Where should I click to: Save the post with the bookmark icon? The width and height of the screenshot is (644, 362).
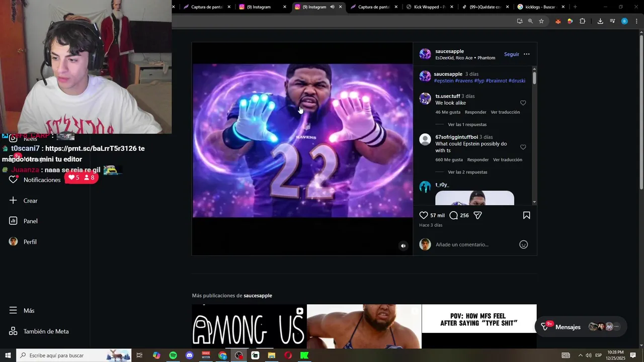(526, 215)
